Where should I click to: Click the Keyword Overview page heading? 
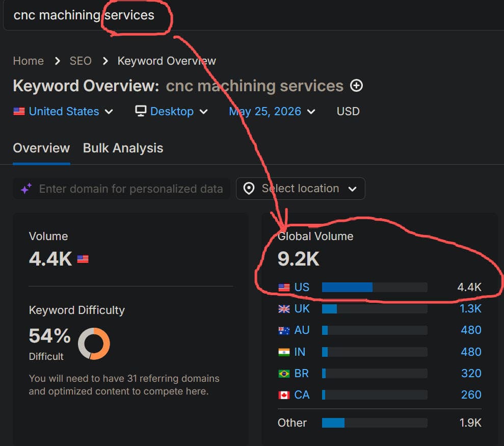pos(178,86)
